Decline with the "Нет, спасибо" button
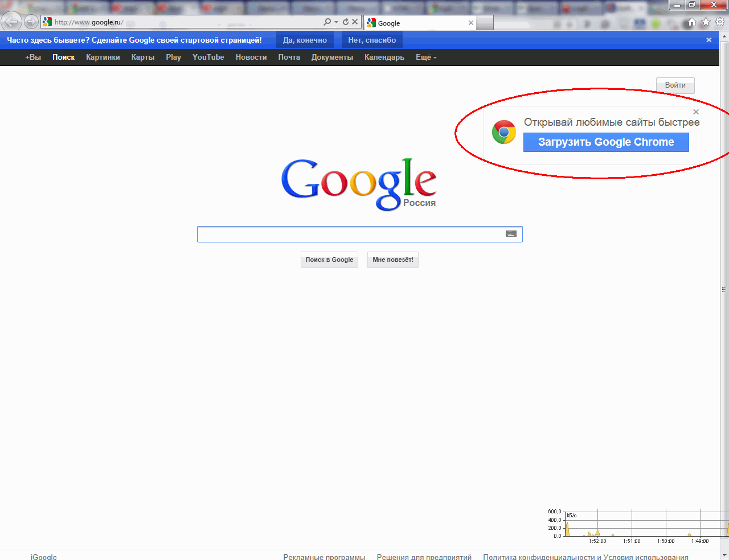729x560 pixels. pos(372,40)
